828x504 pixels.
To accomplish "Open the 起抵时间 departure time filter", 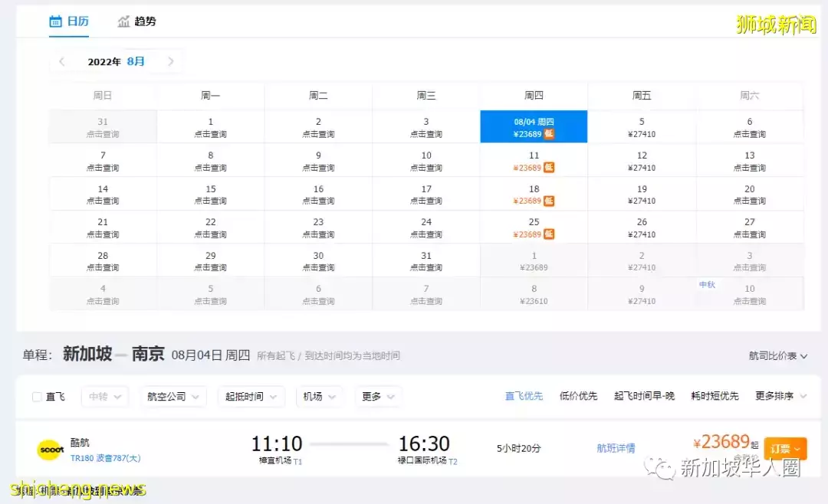I will point(251,397).
